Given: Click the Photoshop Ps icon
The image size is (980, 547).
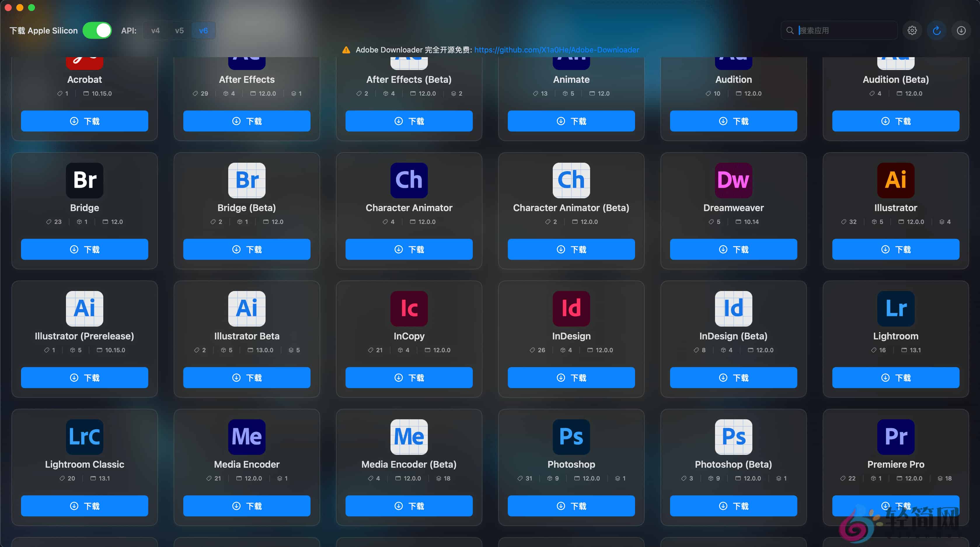Looking at the screenshot, I should pyautogui.click(x=571, y=437).
